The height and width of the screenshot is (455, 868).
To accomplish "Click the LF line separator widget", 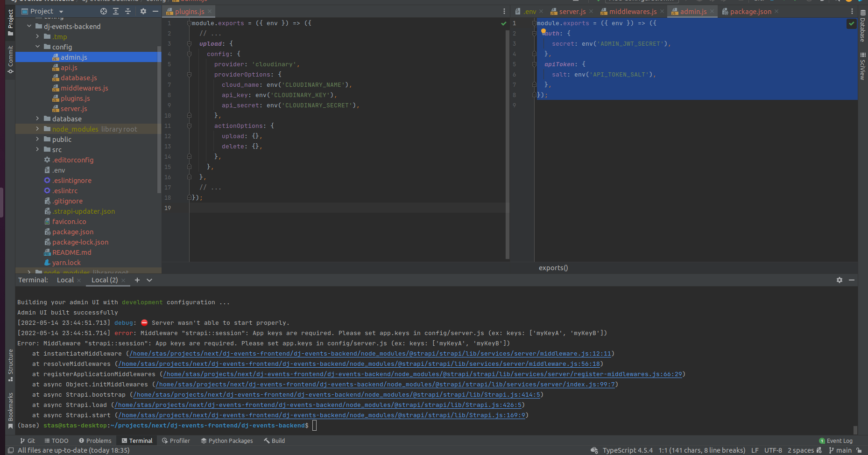I will pos(755,450).
